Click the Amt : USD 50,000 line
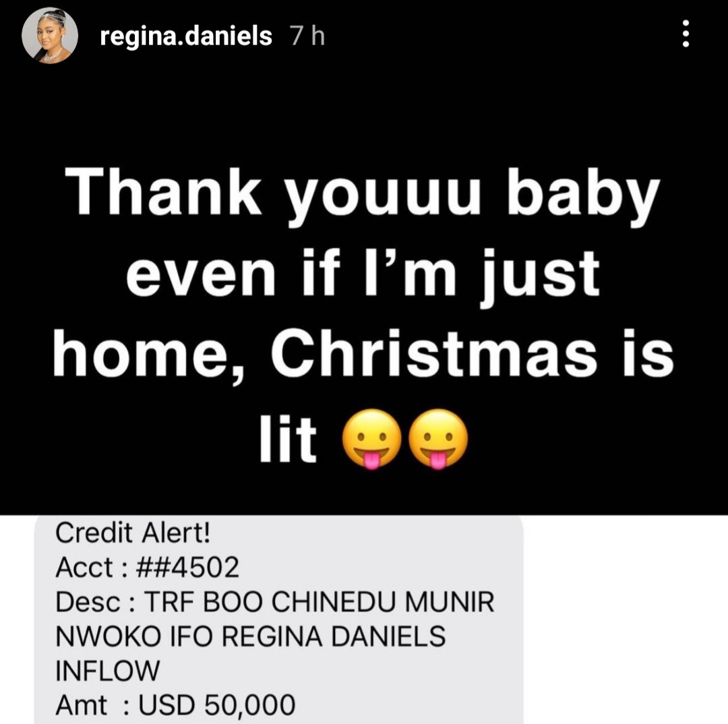This screenshot has width=728, height=724. click(175, 705)
